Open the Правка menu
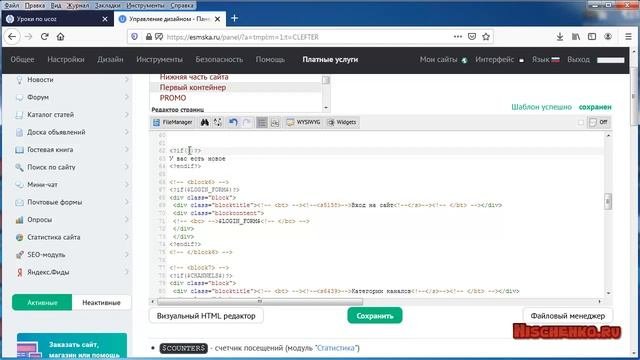Screen dimensions: 640x360 (x=35, y=5)
